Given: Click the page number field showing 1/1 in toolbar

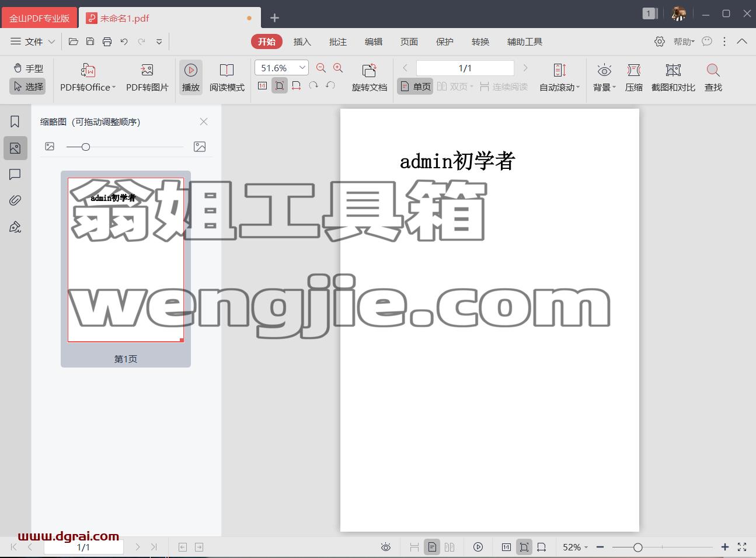Looking at the screenshot, I should coord(465,68).
